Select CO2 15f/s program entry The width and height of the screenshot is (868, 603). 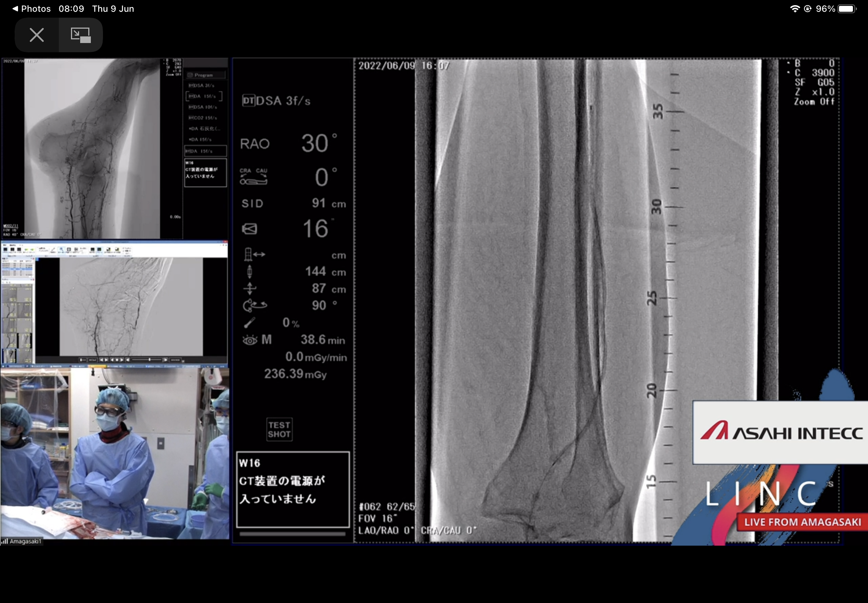[203, 118]
